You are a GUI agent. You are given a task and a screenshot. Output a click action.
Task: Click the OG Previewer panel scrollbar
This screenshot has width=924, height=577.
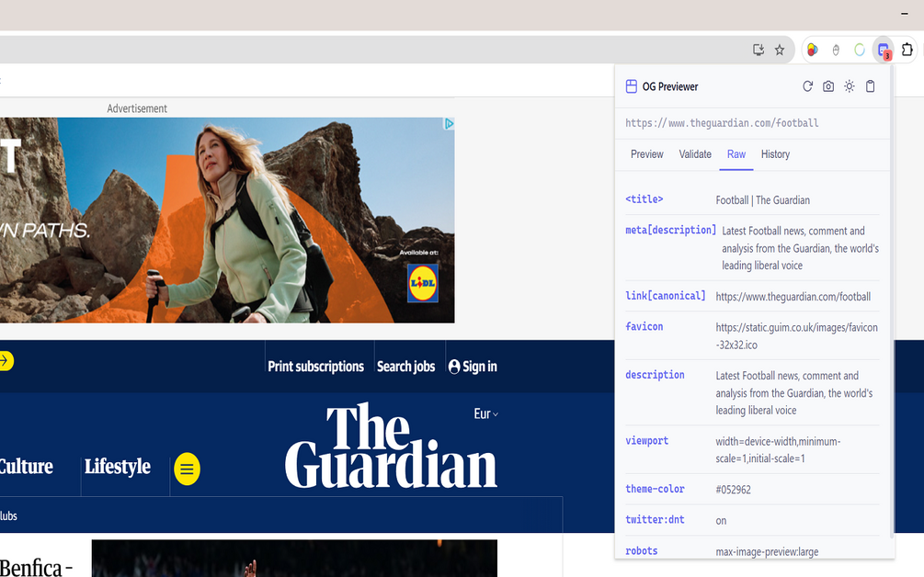coord(892,300)
